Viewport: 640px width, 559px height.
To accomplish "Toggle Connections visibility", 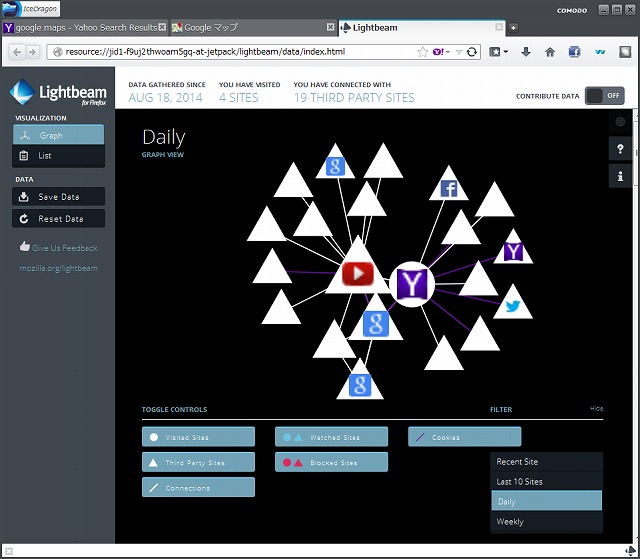I will click(x=198, y=488).
